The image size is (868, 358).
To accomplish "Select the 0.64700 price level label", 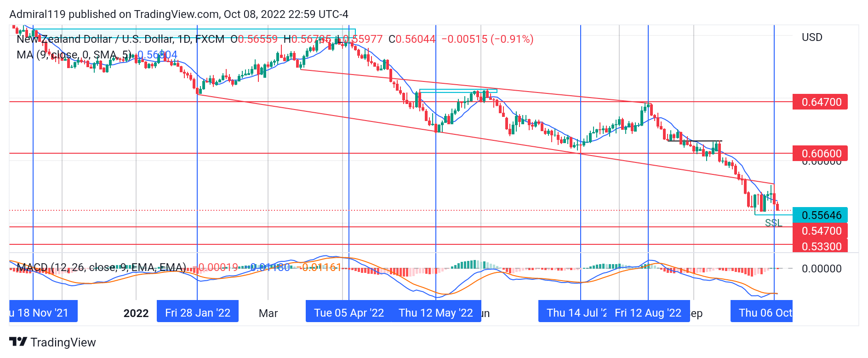I will [x=820, y=102].
